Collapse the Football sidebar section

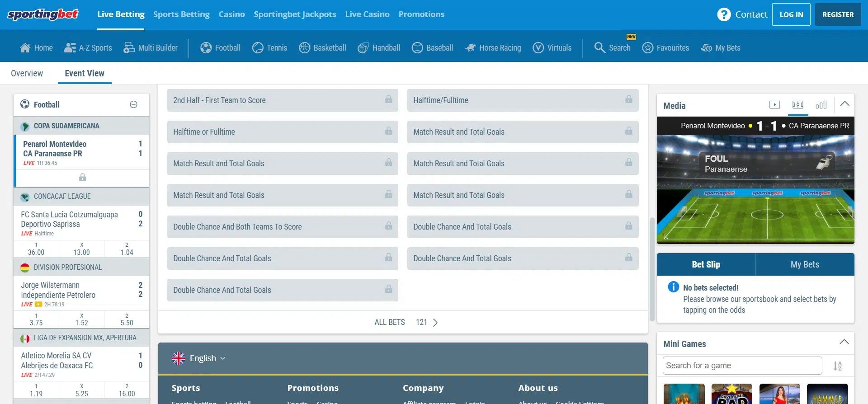point(133,104)
